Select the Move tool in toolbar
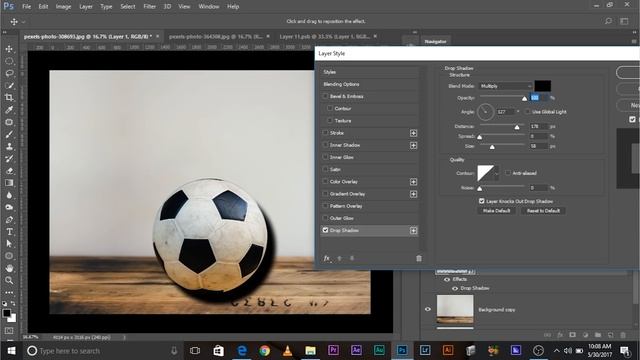Image resolution: width=640 pixels, height=360 pixels. pos(9,49)
